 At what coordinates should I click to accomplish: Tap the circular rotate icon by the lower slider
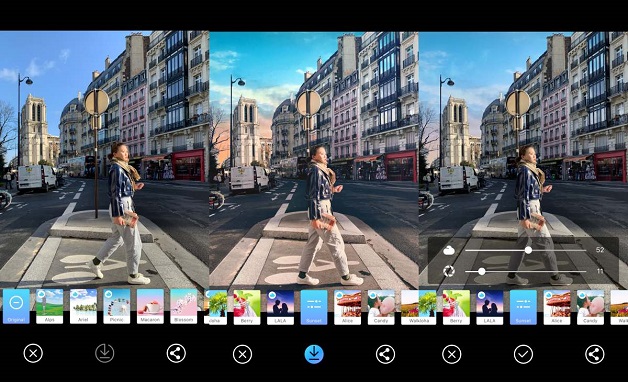pos(449,271)
